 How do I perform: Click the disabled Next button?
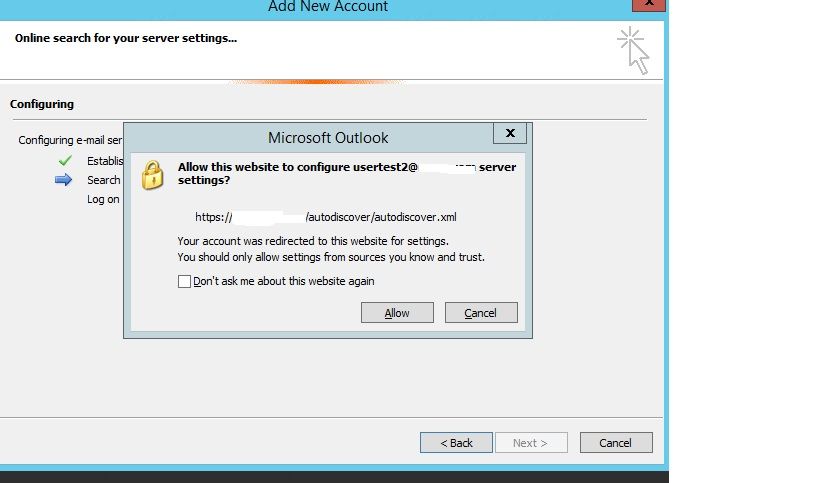click(531, 443)
